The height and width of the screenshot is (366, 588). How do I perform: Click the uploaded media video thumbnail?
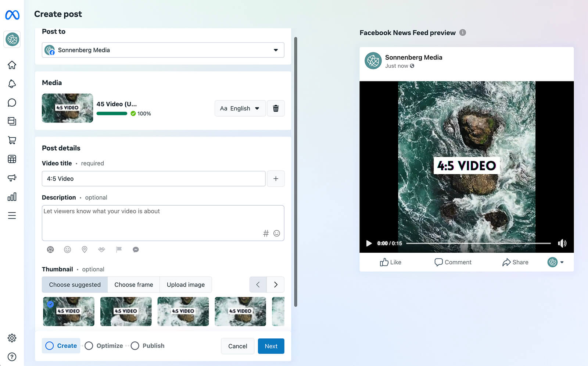pos(68,108)
